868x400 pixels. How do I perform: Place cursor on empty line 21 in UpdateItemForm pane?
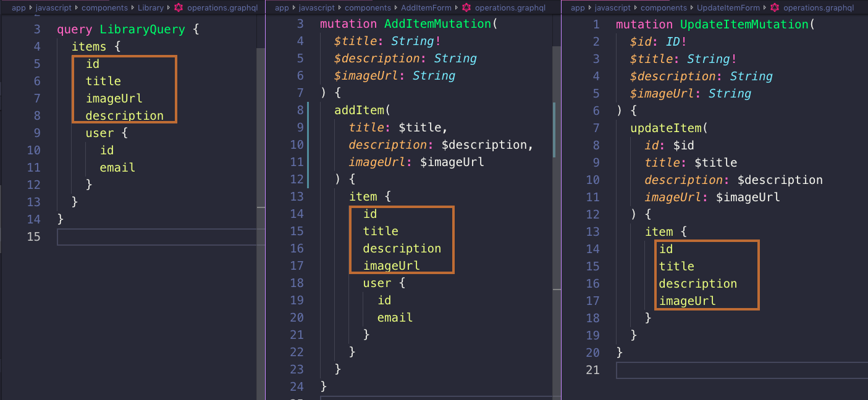pyautogui.click(x=742, y=370)
